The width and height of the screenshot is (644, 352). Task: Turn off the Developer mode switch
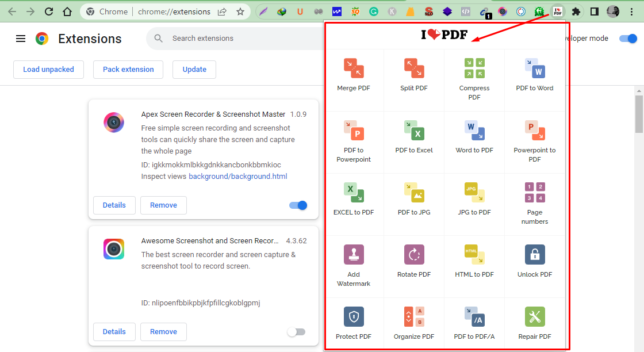point(628,39)
